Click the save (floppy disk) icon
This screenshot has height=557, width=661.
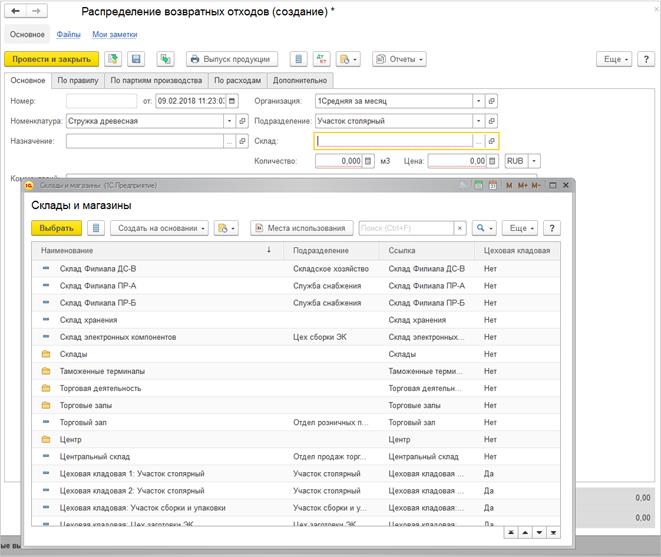(x=137, y=60)
